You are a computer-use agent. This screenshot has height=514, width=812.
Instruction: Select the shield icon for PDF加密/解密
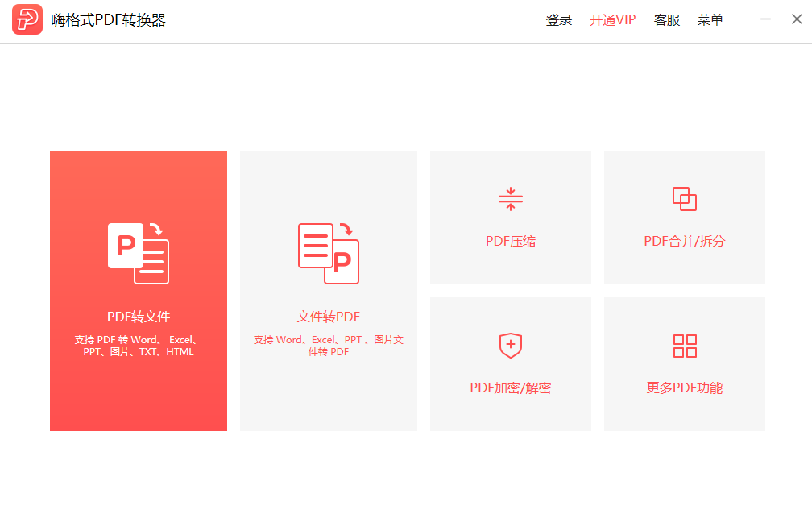[x=510, y=345]
